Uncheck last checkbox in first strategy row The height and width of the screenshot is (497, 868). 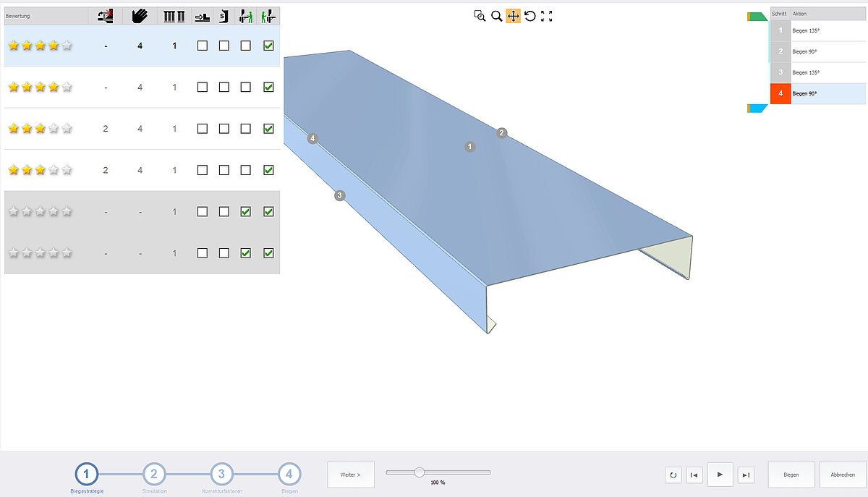click(x=268, y=46)
